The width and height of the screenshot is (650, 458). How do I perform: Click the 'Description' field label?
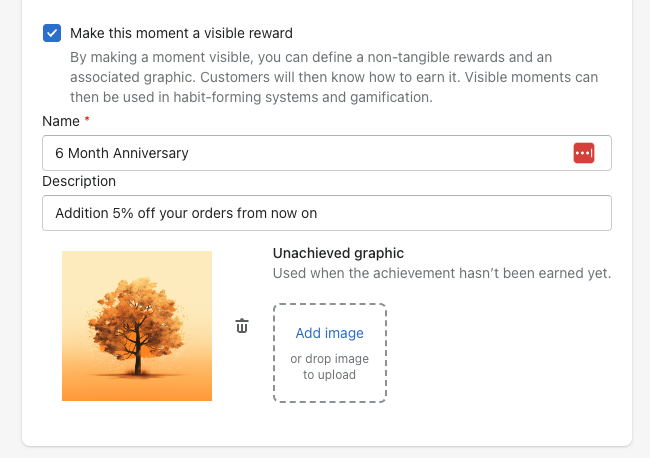(x=79, y=181)
